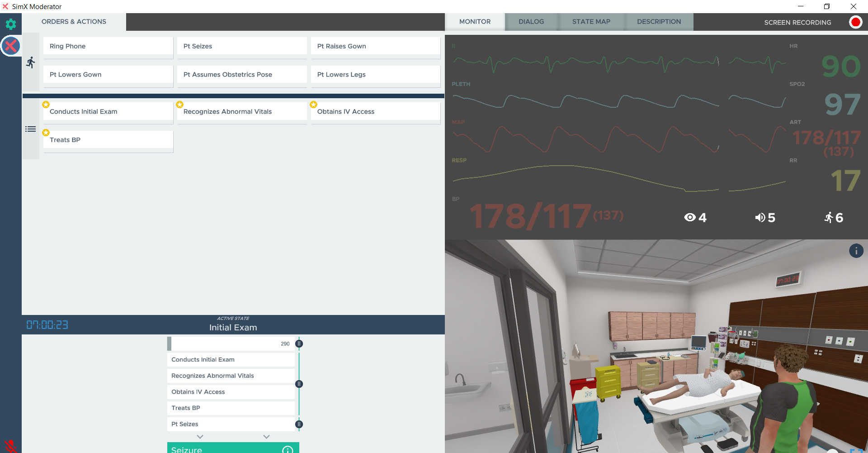The width and height of the screenshot is (868, 453).
Task: Open the Dialog tab
Action: pyautogui.click(x=531, y=22)
